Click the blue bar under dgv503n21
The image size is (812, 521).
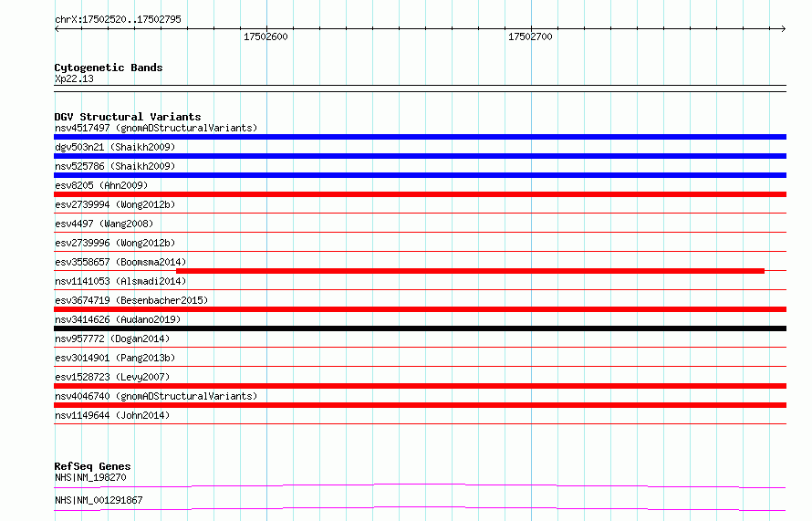(x=420, y=156)
